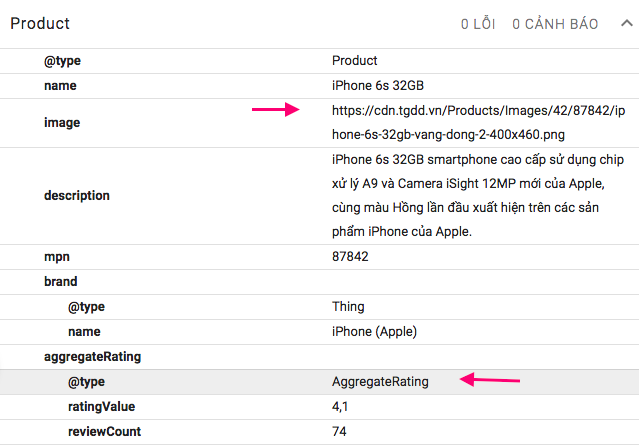The height and width of the screenshot is (445, 639).
Task: Click the brand name iPhone (Apple)
Action: (x=374, y=332)
